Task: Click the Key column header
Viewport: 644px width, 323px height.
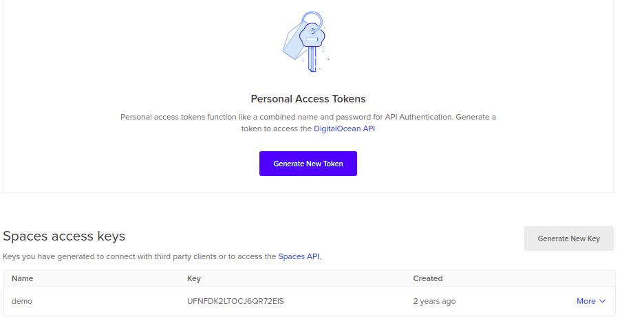Action: (x=194, y=278)
